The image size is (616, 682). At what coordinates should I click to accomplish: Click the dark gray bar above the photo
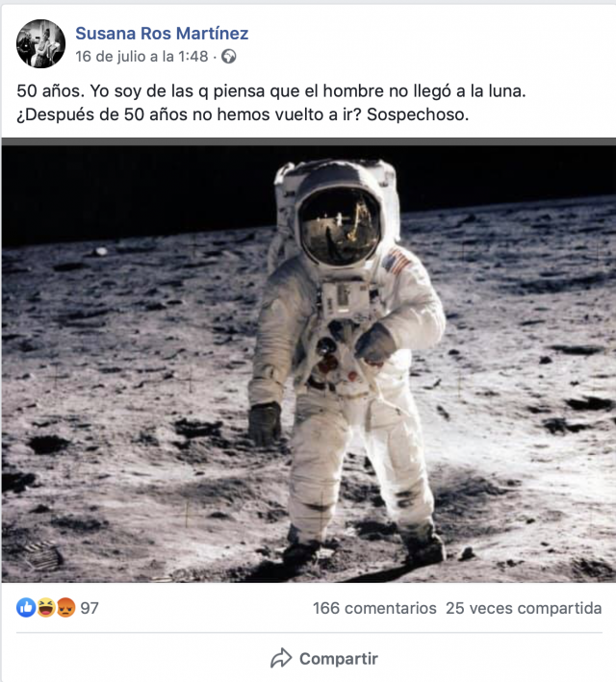point(309,141)
